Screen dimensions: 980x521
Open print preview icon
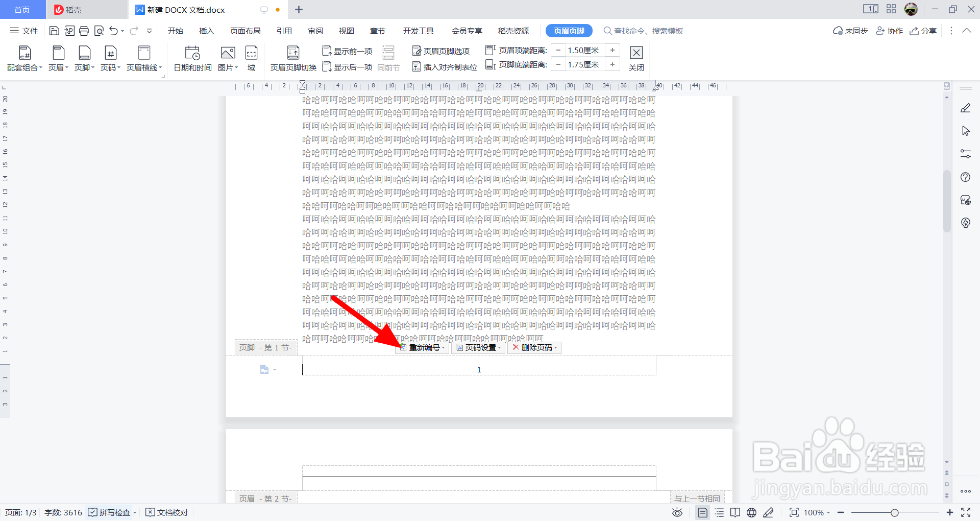pos(99,31)
